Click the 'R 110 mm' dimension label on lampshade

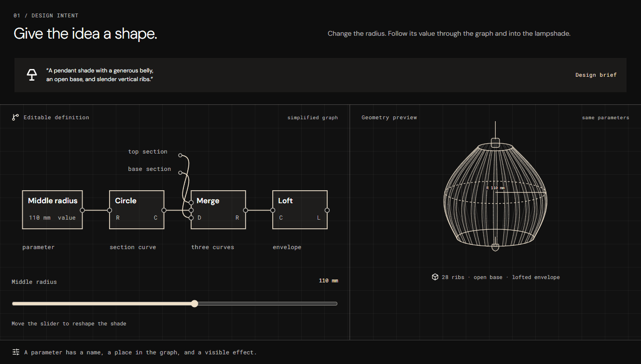tap(495, 188)
